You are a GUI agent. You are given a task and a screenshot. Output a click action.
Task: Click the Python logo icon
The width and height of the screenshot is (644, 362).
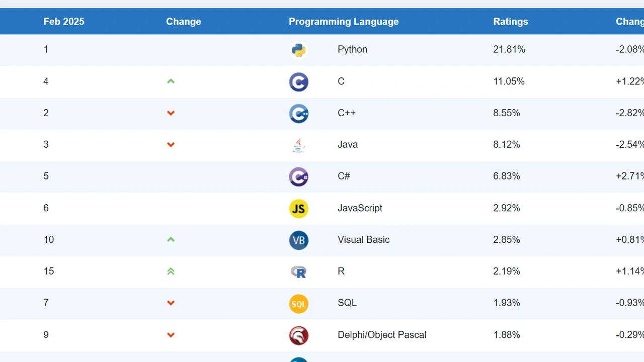point(298,50)
